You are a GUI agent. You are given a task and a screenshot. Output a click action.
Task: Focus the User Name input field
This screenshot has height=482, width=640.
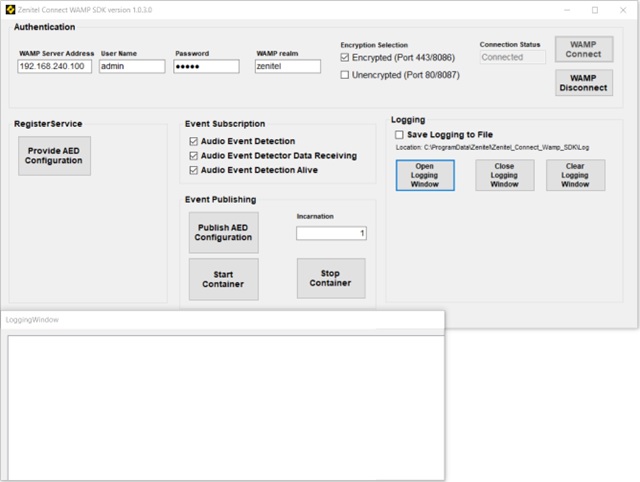(x=132, y=67)
